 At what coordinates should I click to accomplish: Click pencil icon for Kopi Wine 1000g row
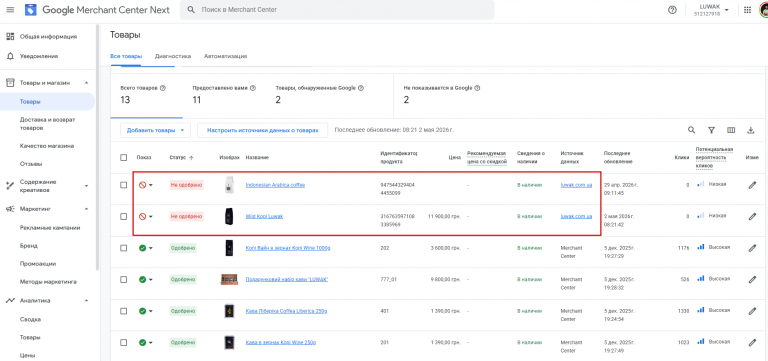point(752,248)
